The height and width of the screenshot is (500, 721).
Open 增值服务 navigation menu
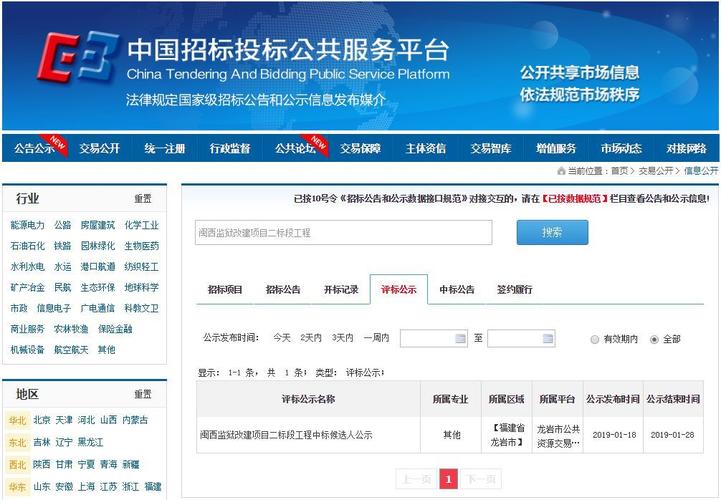[x=556, y=148]
